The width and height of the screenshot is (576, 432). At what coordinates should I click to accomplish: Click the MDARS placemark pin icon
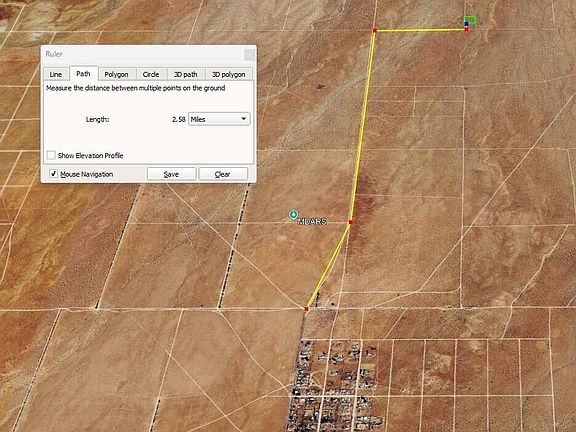293,215
